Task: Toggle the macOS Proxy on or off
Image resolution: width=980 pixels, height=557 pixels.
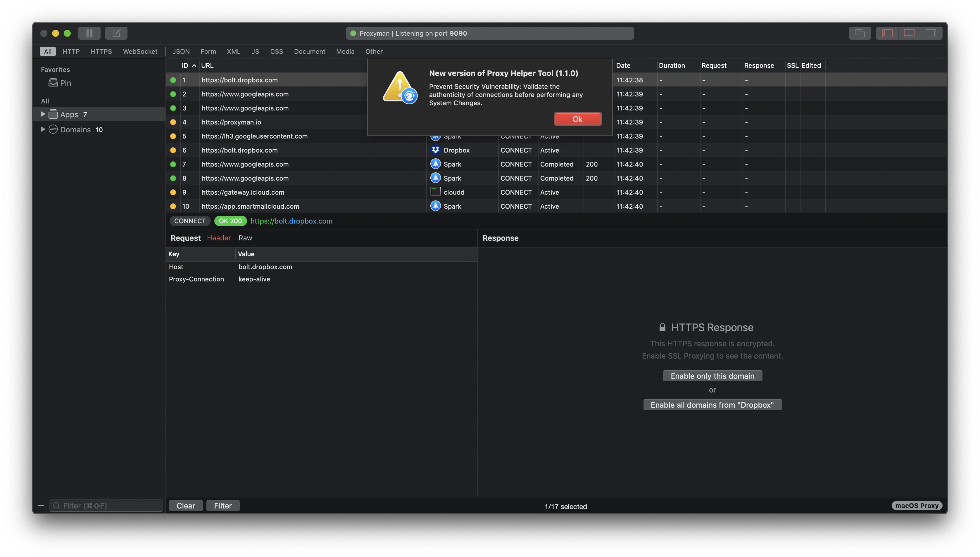Action: coord(917,505)
